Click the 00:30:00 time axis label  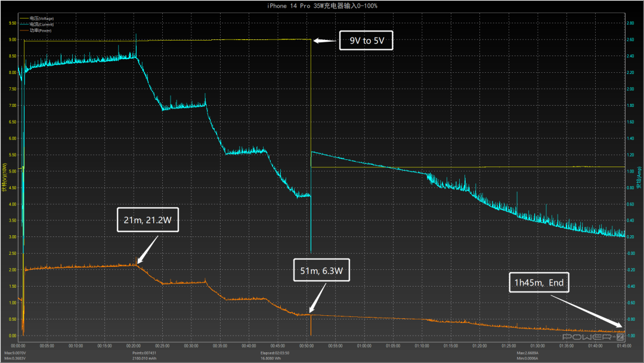[x=191, y=346]
